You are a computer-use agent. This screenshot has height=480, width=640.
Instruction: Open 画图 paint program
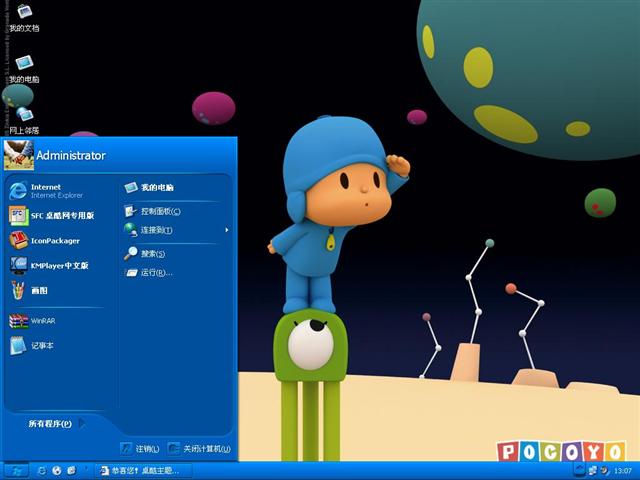57,290
